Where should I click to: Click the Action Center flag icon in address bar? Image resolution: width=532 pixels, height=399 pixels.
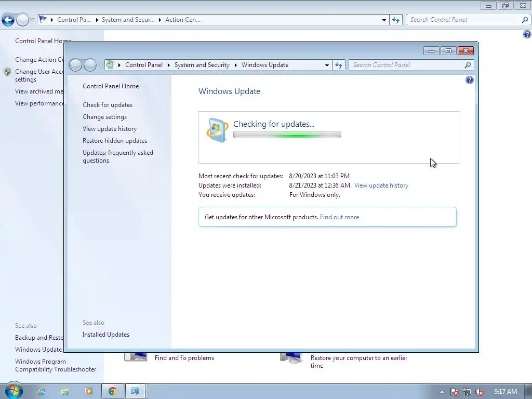(x=43, y=19)
